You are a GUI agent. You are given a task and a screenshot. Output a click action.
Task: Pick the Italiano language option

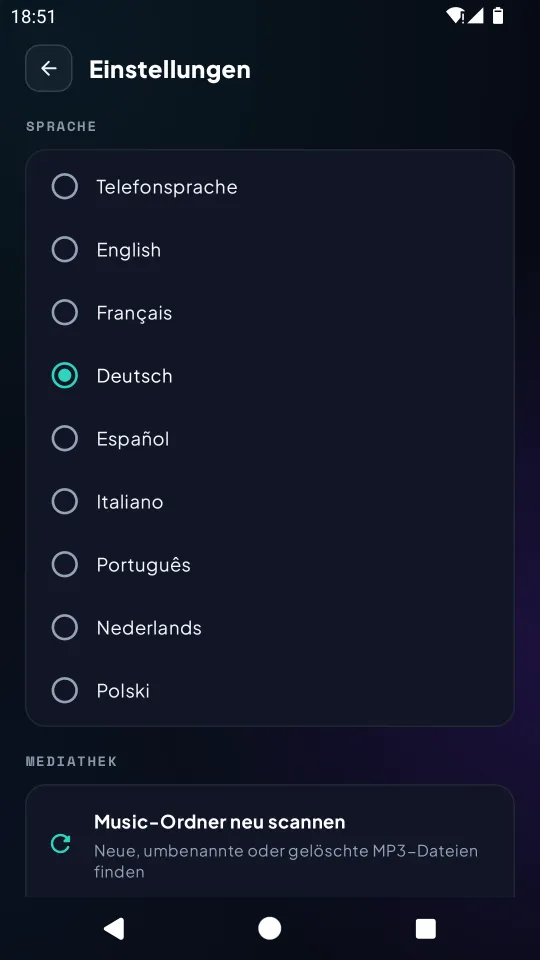(x=269, y=502)
